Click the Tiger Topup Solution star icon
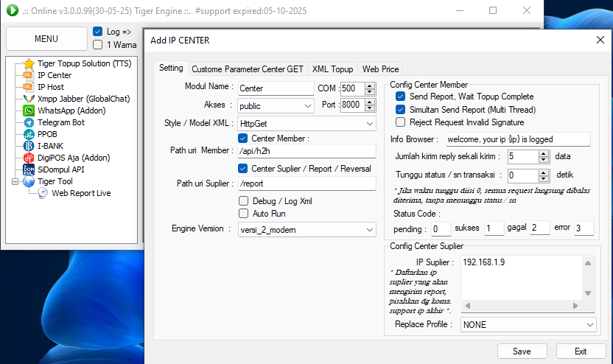Viewport: 613px width, 364px height. [x=29, y=63]
